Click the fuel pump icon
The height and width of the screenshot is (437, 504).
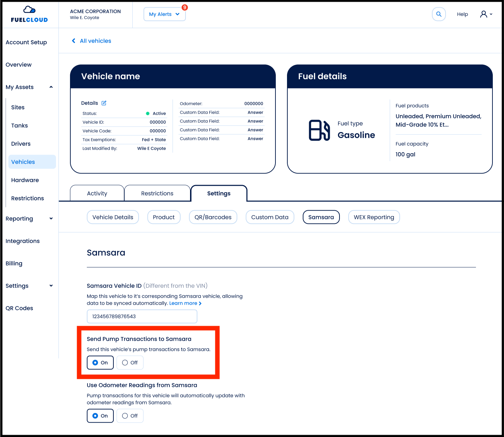tap(319, 131)
